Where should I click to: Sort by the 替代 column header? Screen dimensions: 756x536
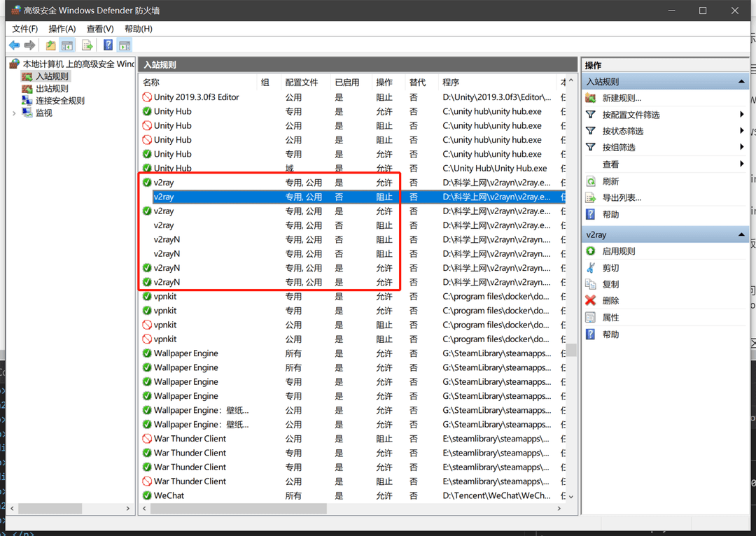[x=422, y=83]
